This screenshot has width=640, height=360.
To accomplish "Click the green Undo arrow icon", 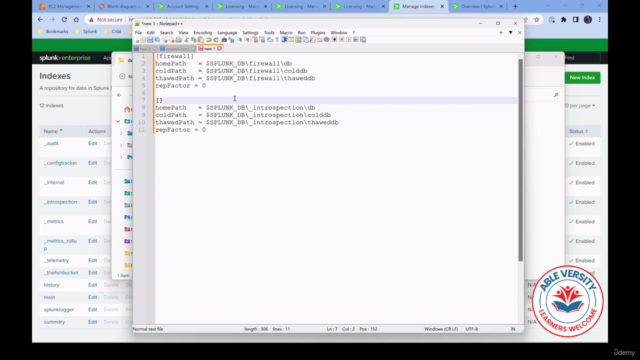I will [x=209, y=40].
